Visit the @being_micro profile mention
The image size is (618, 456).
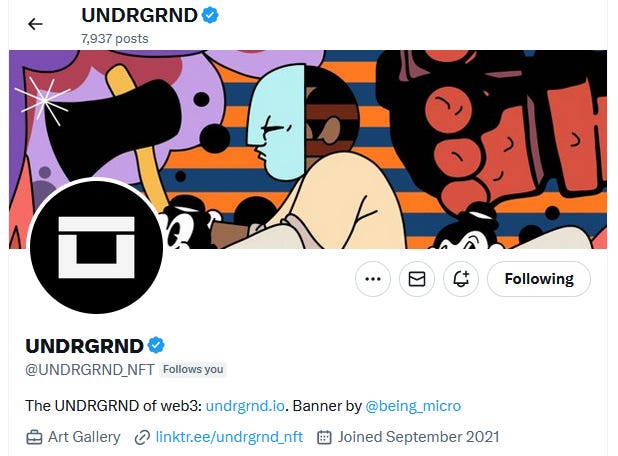point(413,406)
